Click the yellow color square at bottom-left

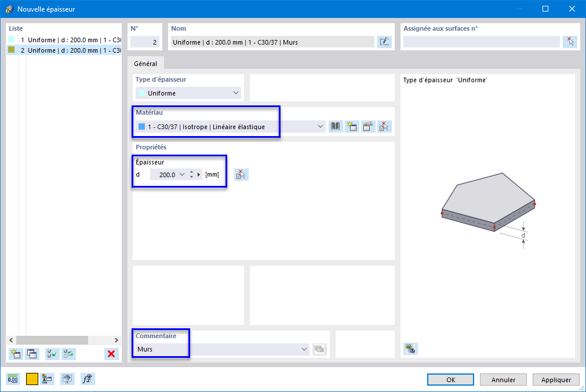pyautogui.click(x=32, y=379)
